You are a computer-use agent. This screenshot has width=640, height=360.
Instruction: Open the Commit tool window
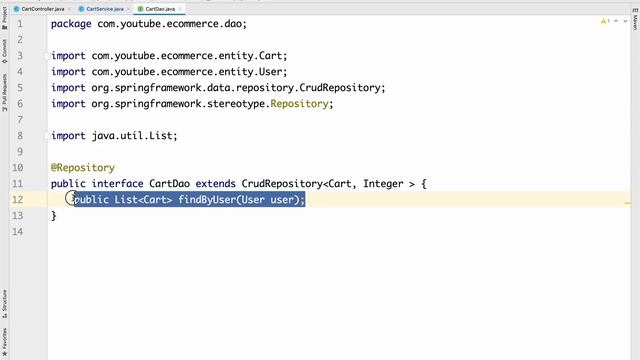[4, 51]
